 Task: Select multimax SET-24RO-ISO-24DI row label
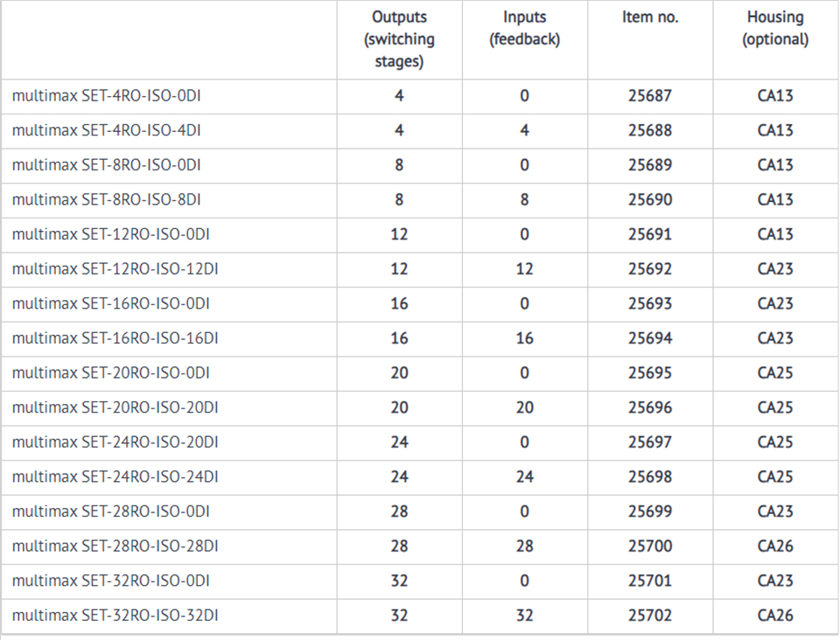pyautogui.click(x=115, y=477)
